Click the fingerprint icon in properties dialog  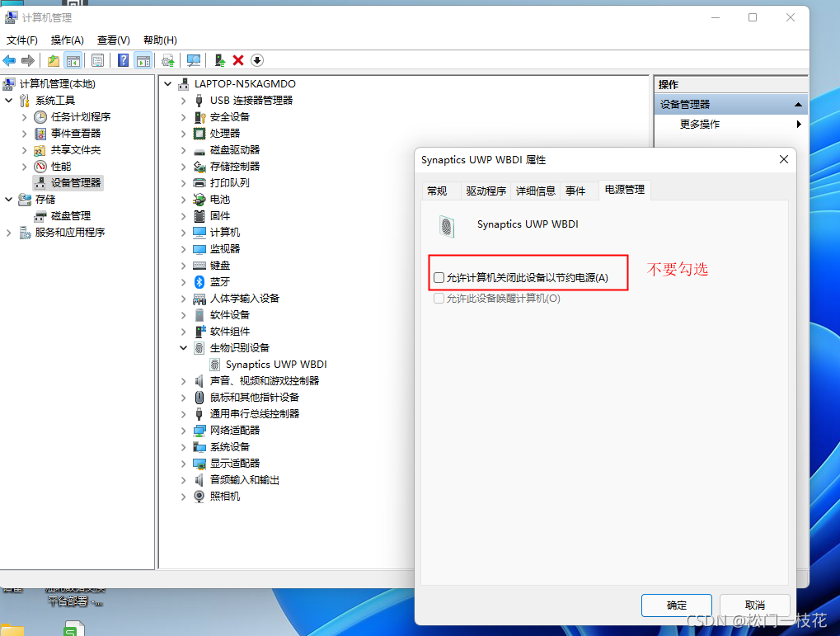coord(447,226)
